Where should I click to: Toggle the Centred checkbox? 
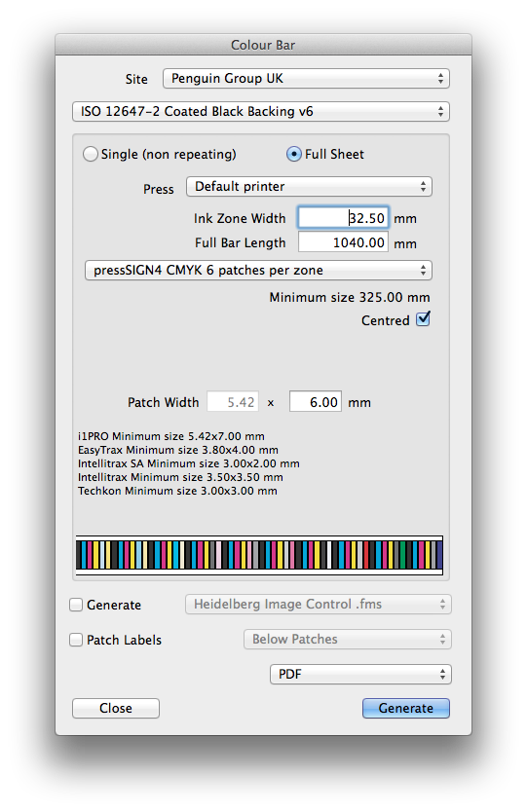tap(424, 319)
